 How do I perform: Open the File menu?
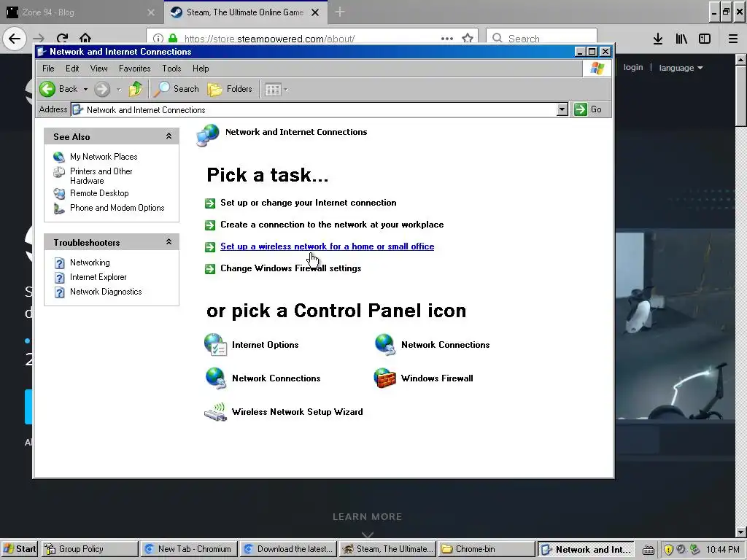pyautogui.click(x=48, y=69)
